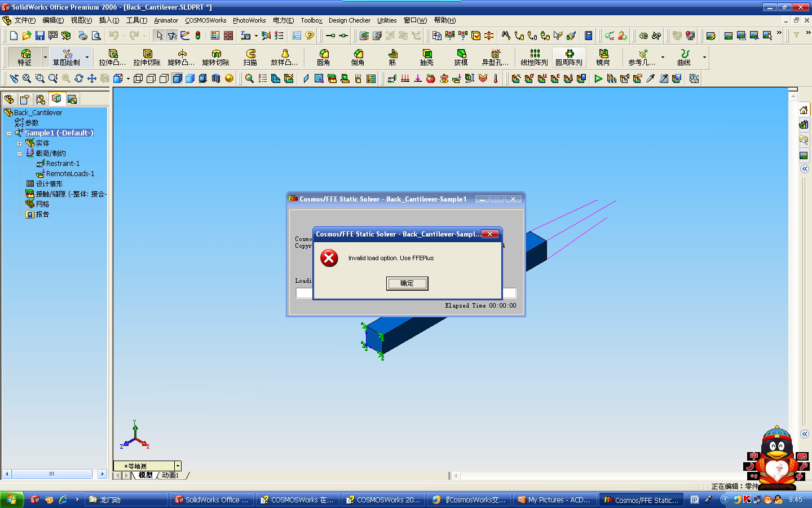Switch to My Pictures - ACD taskbar window
The height and width of the screenshot is (508, 812).
click(555, 500)
